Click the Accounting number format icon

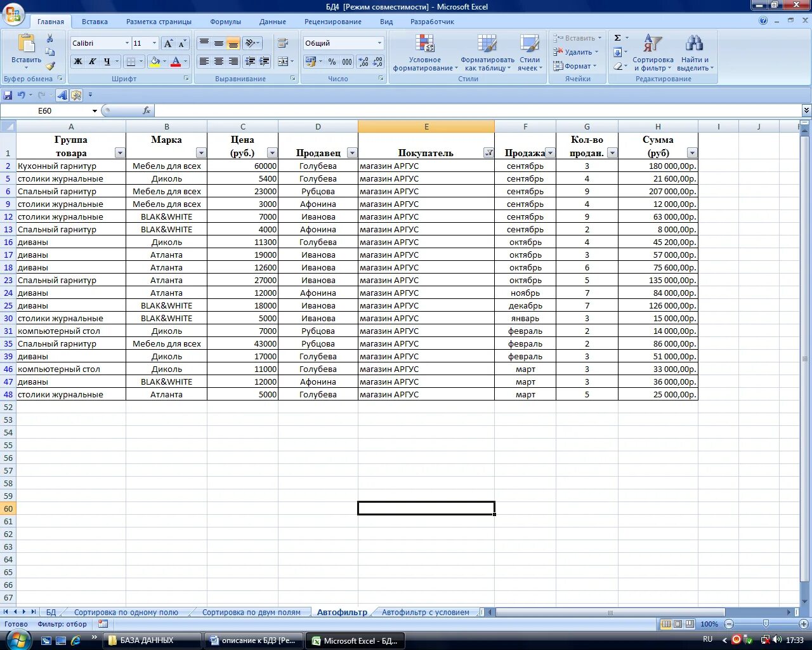point(310,62)
